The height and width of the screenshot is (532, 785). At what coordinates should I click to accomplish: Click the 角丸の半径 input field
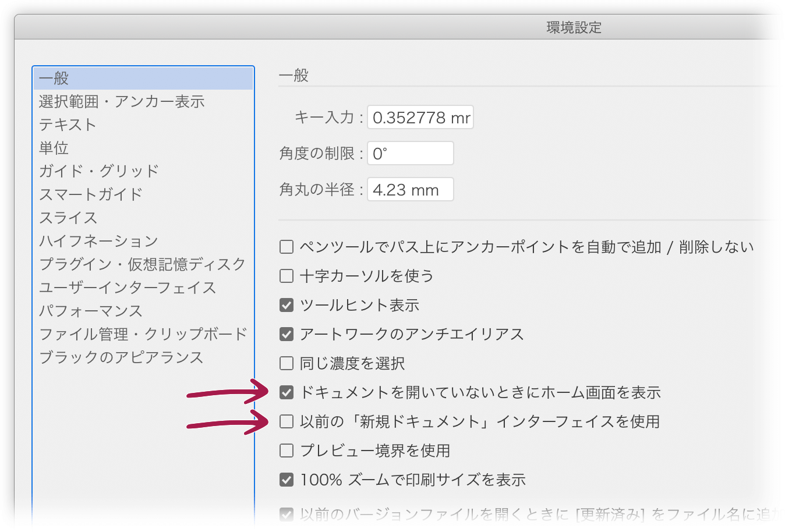411,190
